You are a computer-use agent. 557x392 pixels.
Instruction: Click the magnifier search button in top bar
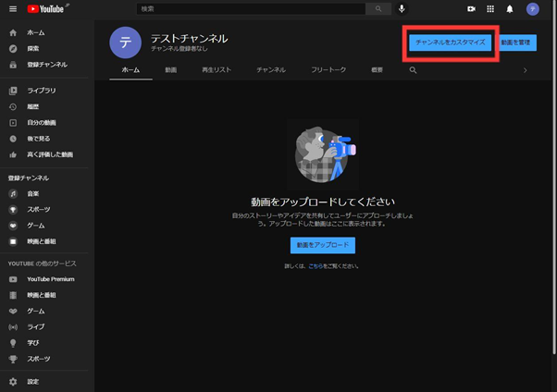coord(378,9)
